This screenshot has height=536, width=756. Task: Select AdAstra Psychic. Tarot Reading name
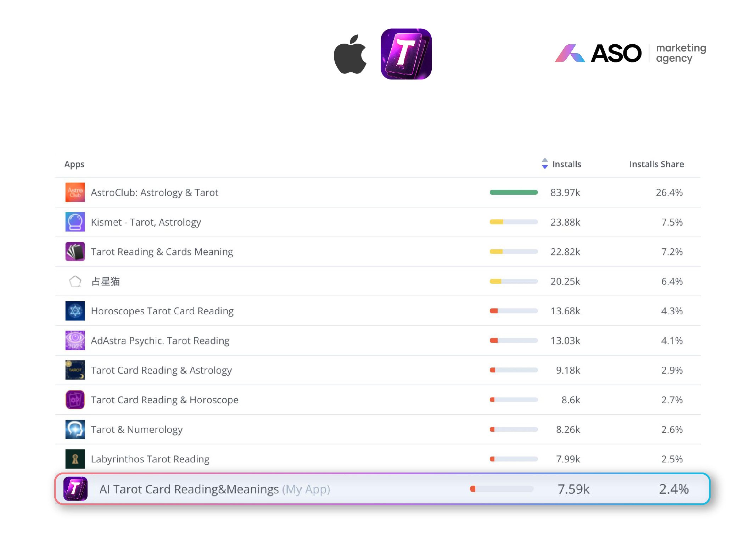pos(160,341)
